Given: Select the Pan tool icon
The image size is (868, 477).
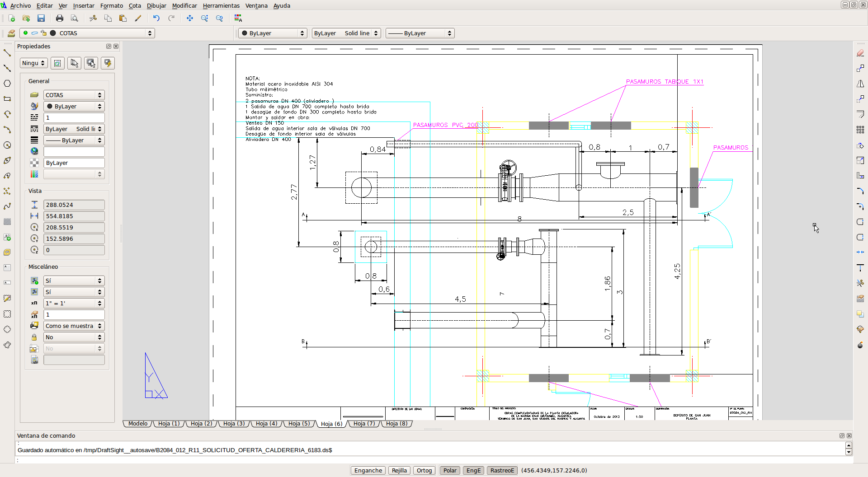Looking at the screenshot, I should click(x=190, y=18).
